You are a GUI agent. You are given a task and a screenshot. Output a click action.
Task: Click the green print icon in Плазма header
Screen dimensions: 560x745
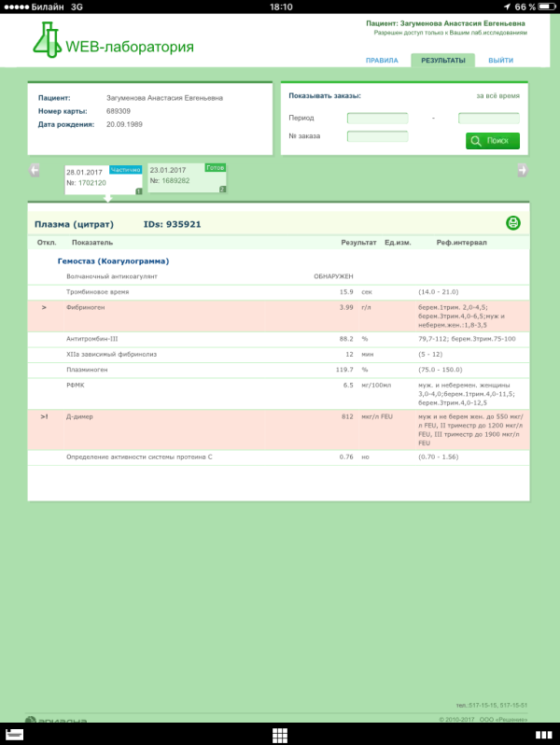tap(512, 223)
